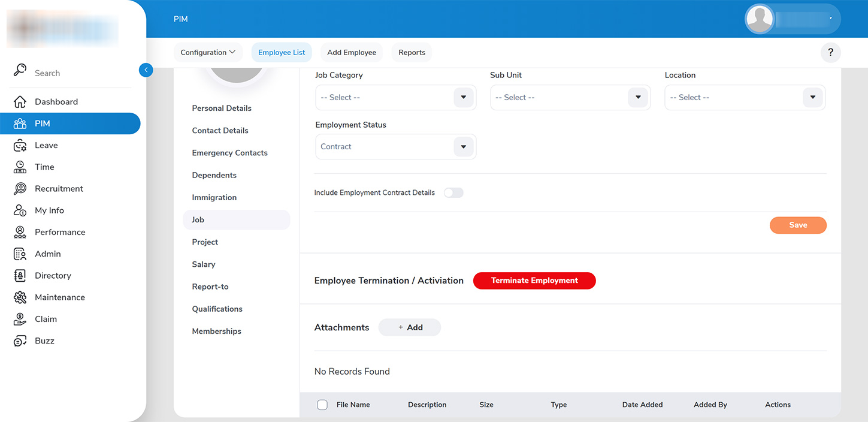868x422 pixels.
Task: Open the Add Employee tab
Action: (x=352, y=53)
